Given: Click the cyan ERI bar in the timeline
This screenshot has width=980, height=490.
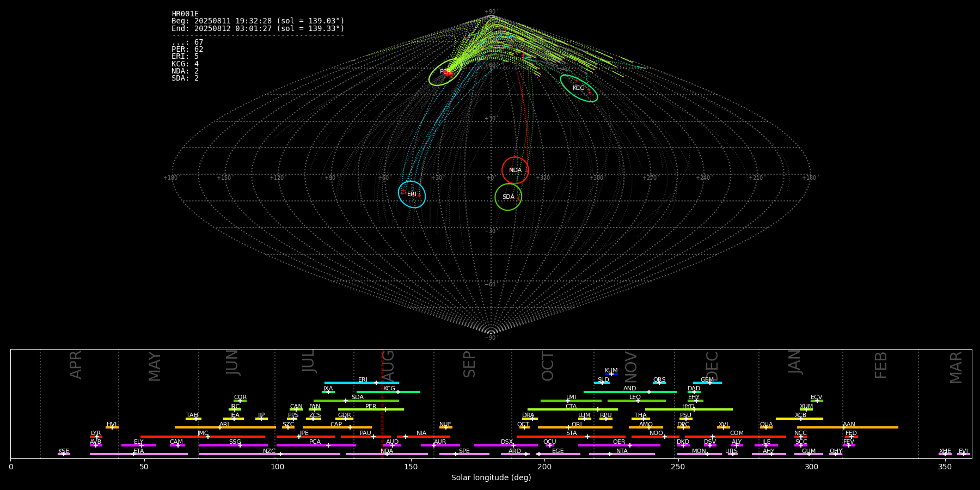Looking at the screenshot, I should coord(362,383).
